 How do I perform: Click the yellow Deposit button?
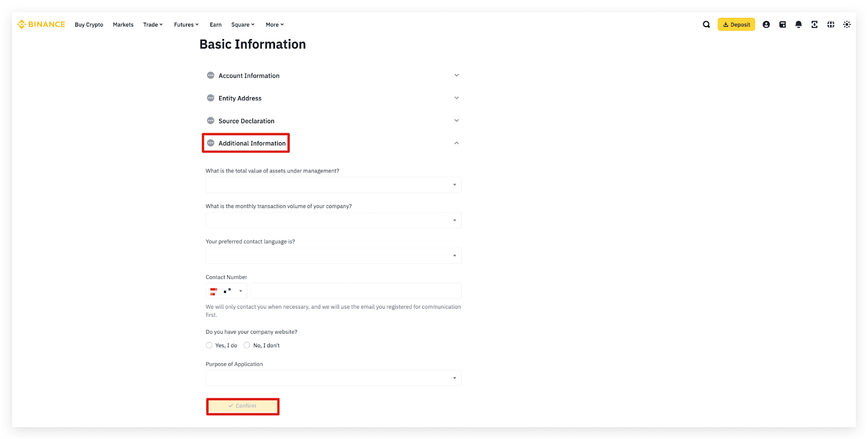point(736,24)
